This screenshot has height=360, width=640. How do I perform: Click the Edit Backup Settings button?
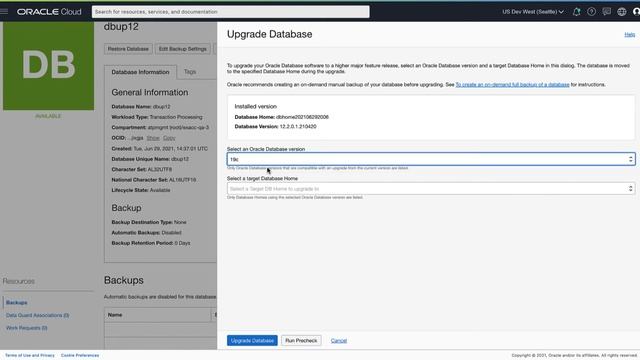pos(182,49)
